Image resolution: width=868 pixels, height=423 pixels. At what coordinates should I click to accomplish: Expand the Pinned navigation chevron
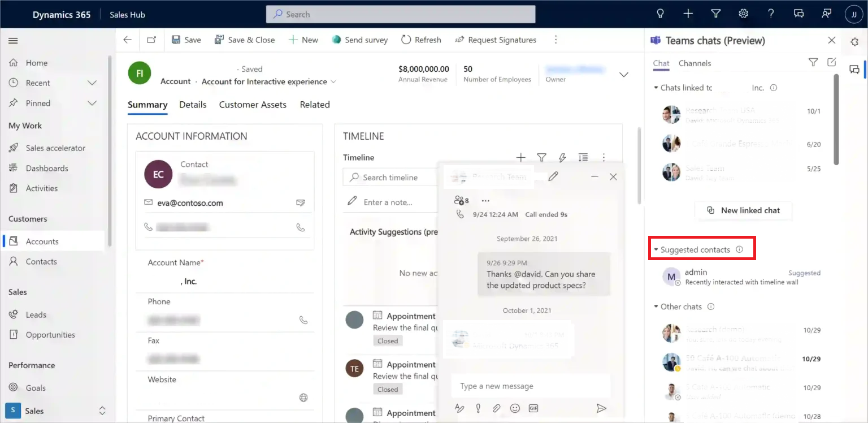click(x=92, y=103)
